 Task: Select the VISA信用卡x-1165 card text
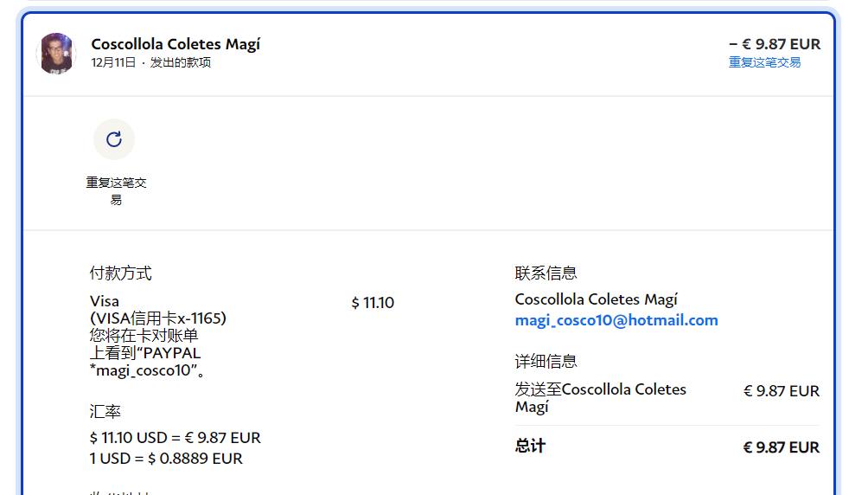(157, 318)
